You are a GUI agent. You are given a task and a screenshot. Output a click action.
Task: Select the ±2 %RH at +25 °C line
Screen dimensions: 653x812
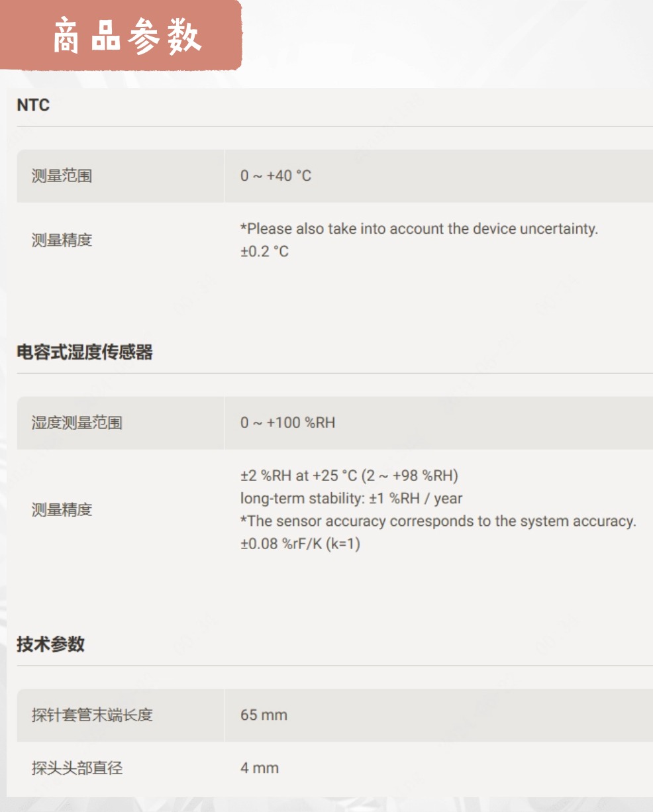click(x=349, y=476)
